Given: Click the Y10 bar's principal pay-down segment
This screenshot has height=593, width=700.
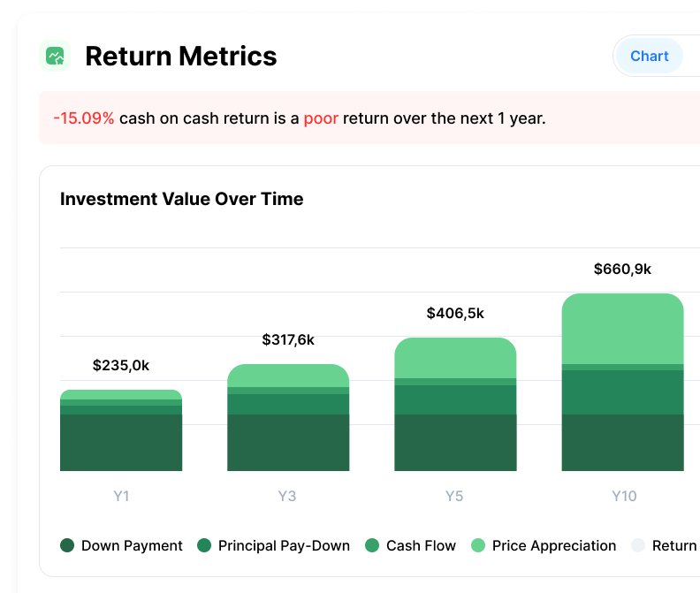Looking at the screenshot, I should tap(623, 392).
